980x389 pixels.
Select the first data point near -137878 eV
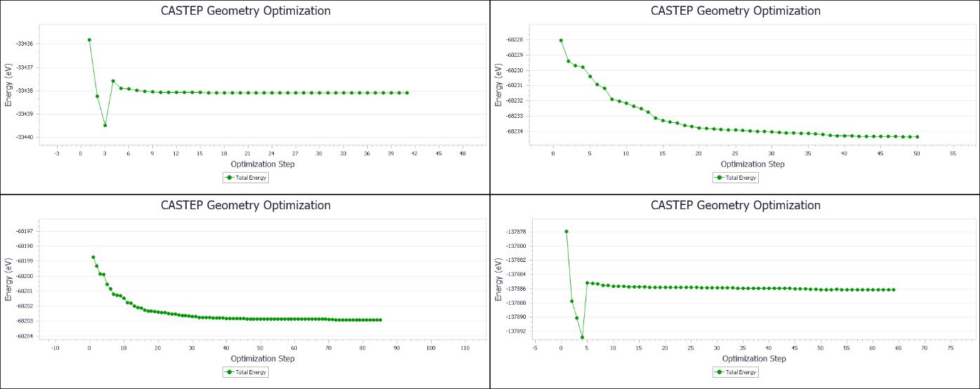point(567,231)
